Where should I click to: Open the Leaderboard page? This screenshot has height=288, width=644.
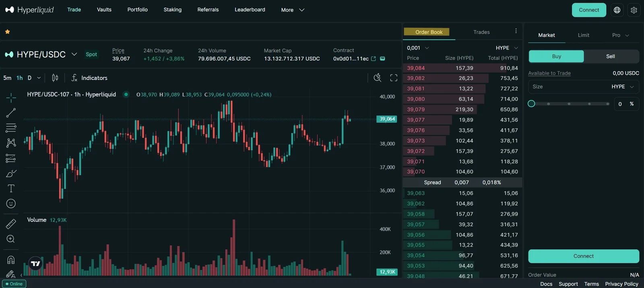[x=250, y=10]
